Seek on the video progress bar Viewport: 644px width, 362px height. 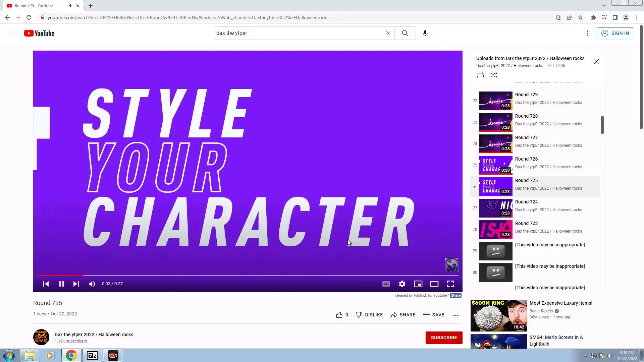[x=235, y=275]
